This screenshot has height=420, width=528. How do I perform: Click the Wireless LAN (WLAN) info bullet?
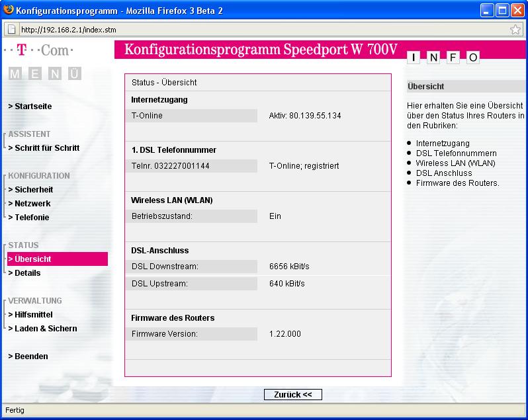point(456,163)
